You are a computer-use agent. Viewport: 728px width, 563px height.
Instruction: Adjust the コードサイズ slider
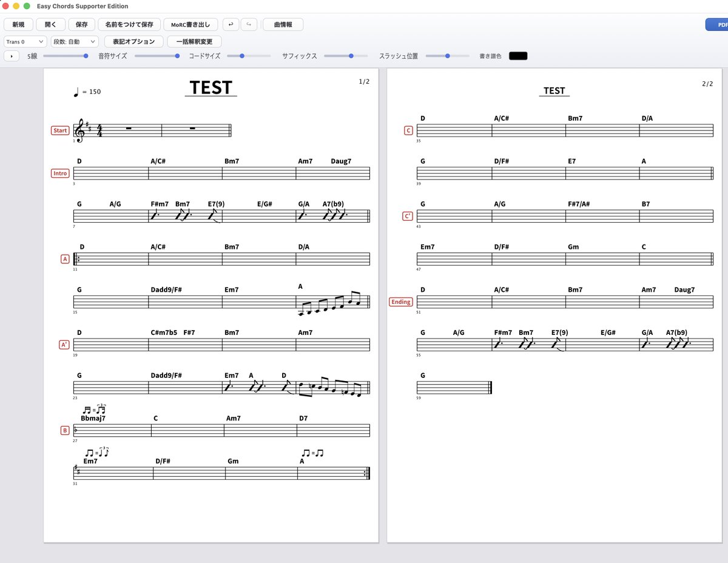[x=249, y=56]
